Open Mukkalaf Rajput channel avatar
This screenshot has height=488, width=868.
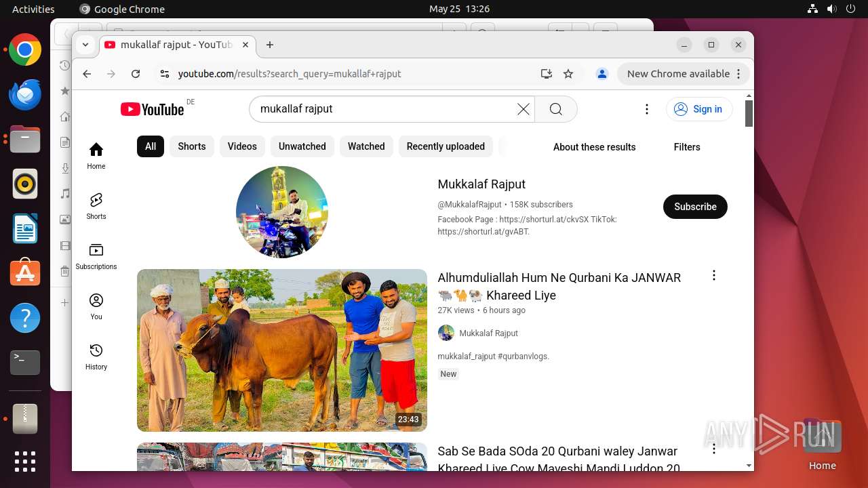(x=282, y=212)
